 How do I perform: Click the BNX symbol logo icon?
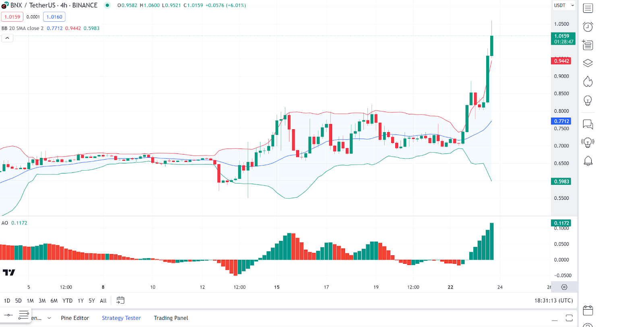tap(5, 5)
